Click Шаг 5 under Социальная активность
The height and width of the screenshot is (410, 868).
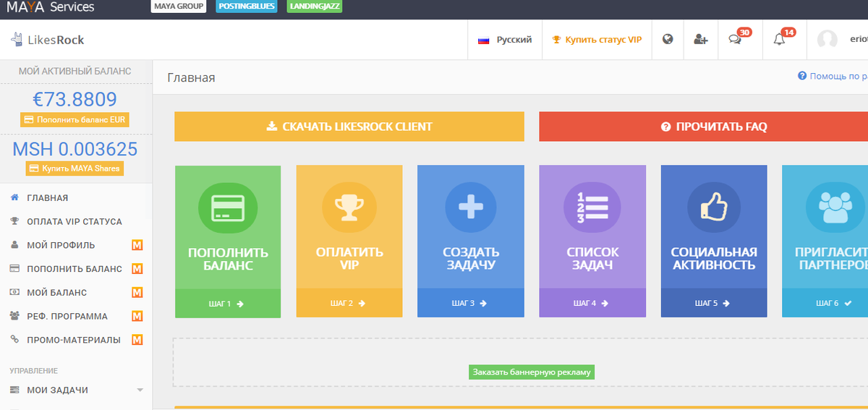714,303
